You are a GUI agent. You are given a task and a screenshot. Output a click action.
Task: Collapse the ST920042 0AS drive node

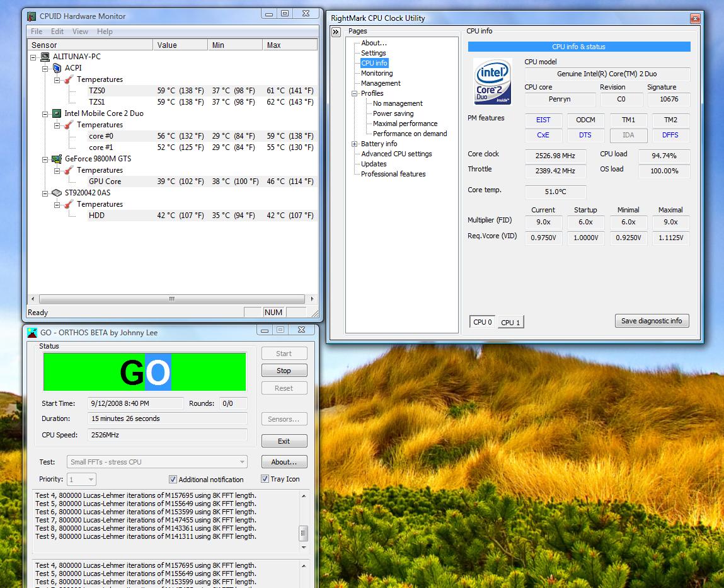pyautogui.click(x=45, y=193)
